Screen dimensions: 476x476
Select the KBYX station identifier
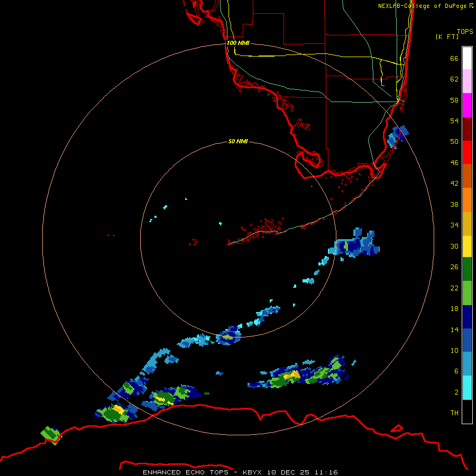point(252,472)
